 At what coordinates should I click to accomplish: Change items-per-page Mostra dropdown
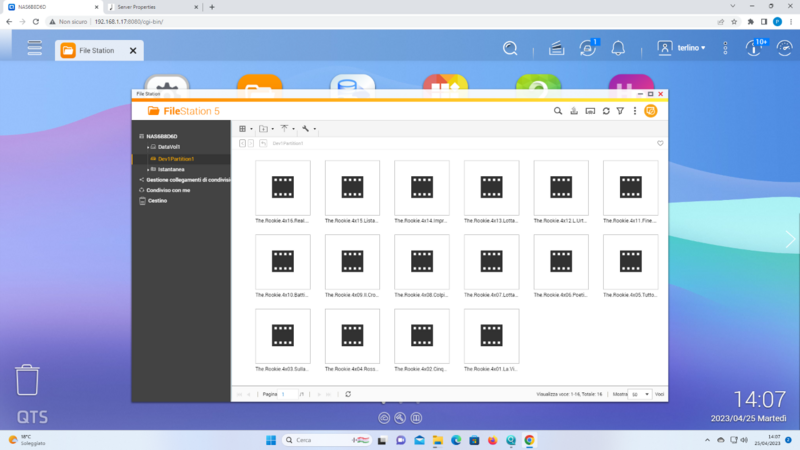click(641, 394)
